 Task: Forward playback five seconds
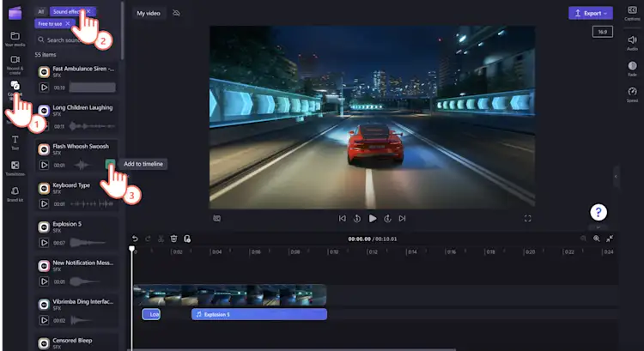pos(387,218)
